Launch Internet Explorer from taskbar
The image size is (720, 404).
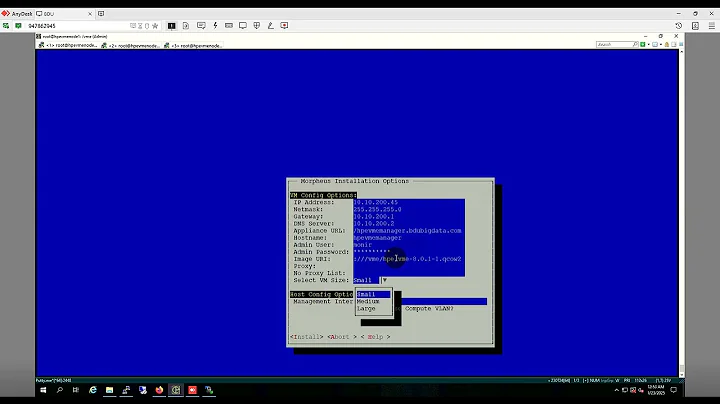[93, 390]
